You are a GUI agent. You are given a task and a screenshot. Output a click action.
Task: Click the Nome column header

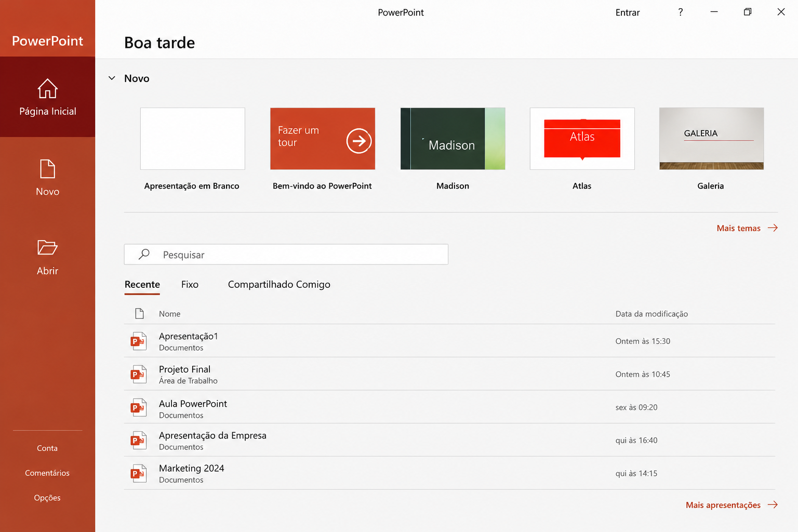pyautogui.click(x=170, y=314)
